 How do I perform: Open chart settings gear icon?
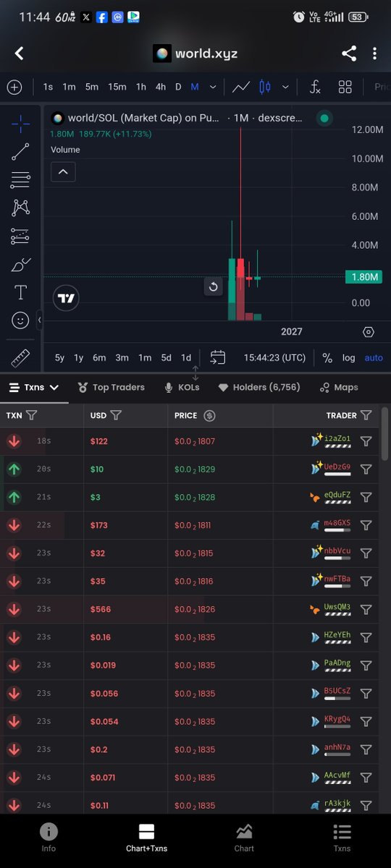[369, 332]
